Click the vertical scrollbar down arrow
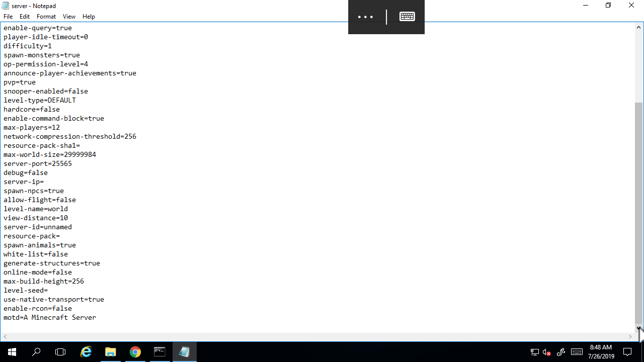The width and height of the screenshot is (644, 362). click(x=639, y=328)
